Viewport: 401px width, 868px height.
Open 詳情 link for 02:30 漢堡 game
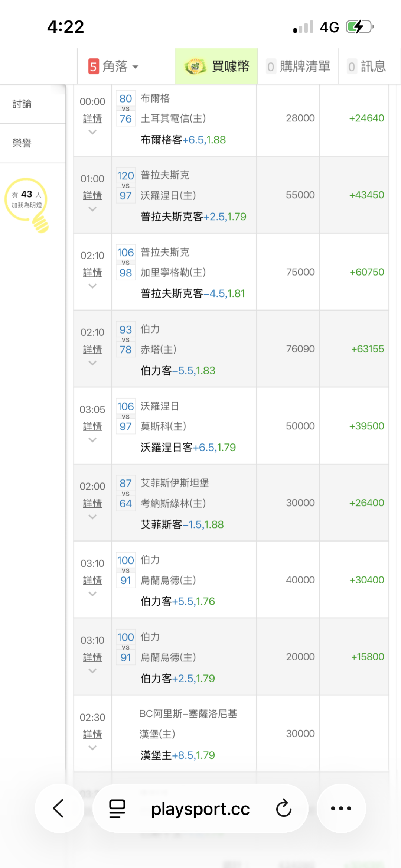[92, 734]
